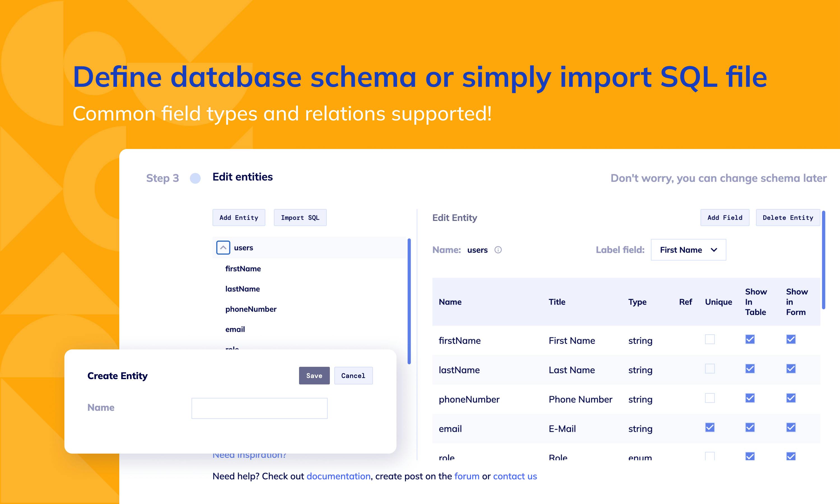Screen dimensions: 840x504
Task: Uncheck Show In Table for firstName
Action: pos(750,339)
